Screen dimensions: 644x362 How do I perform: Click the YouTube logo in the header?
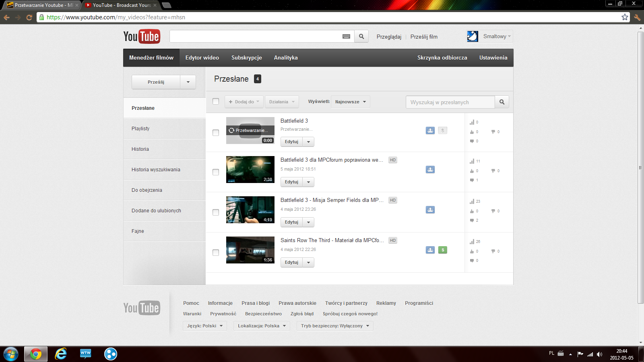point(142,36)
